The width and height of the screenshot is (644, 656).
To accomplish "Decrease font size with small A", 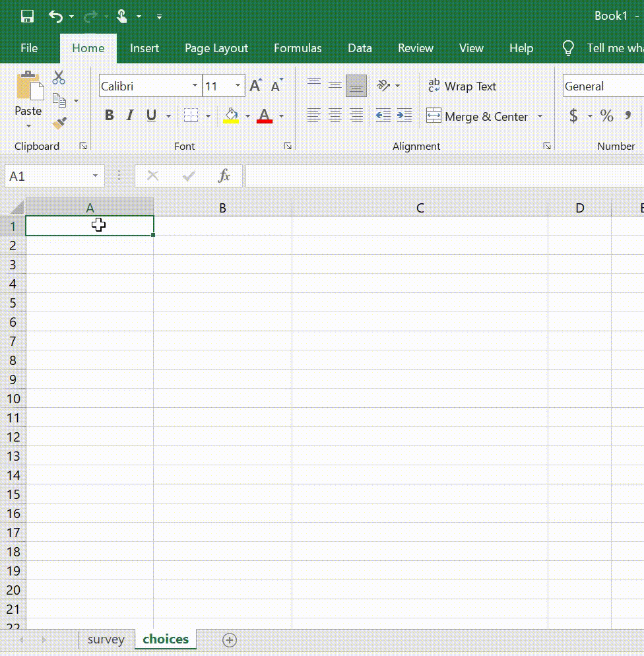I will 277,85.
